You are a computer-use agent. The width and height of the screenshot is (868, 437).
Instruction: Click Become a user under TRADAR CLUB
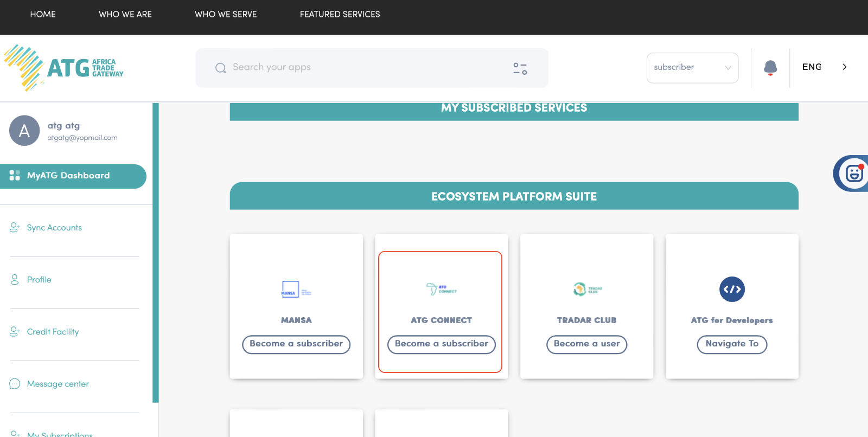(587, 344)
